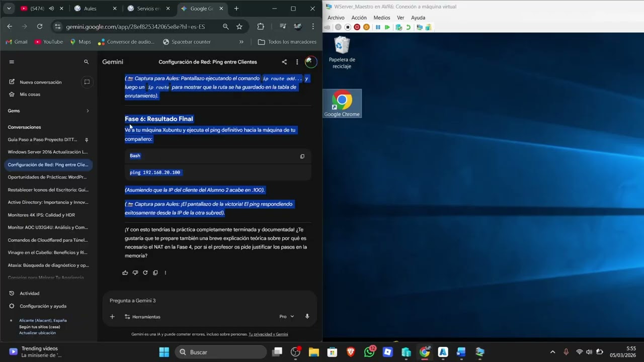Open a new browser tab
Viewport: 644px width, 362px height.
tap(236, 9)
